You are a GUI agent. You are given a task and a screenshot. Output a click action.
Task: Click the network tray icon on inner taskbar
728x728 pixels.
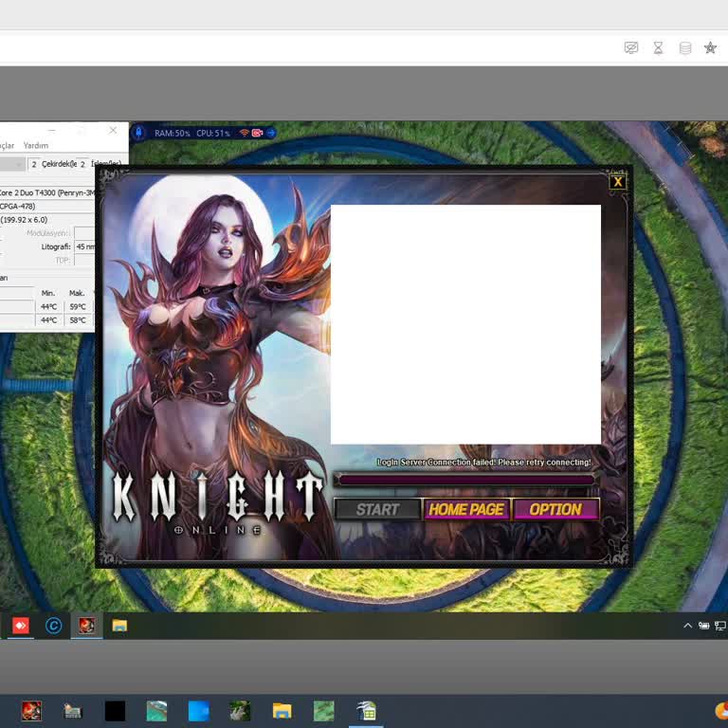click(x=720, y=626)
